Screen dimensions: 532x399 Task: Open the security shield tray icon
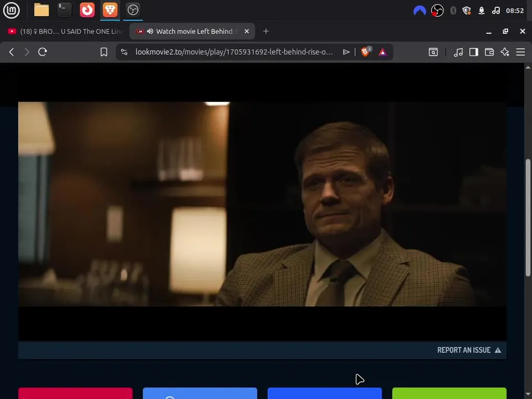(x=467, y=11)
